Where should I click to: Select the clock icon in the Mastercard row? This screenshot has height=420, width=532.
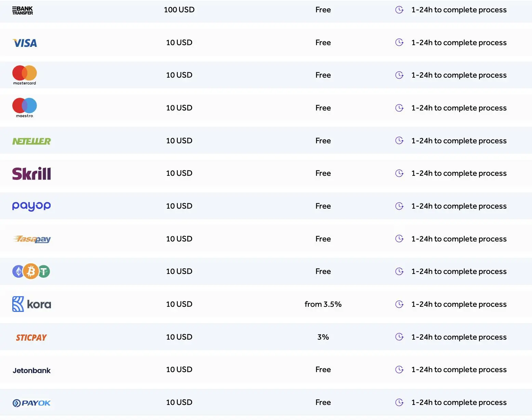[x=399, y=75]
